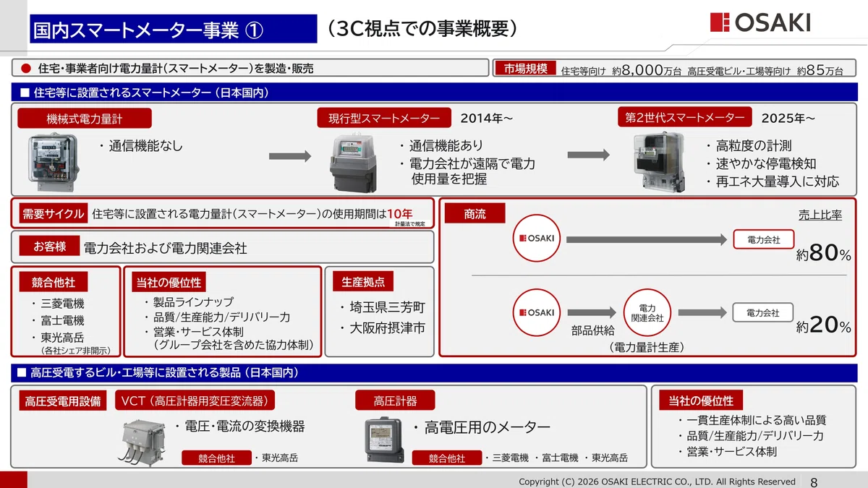
Task: Click the ・製品ラインナップ bullet
Action: pos(189,301)
